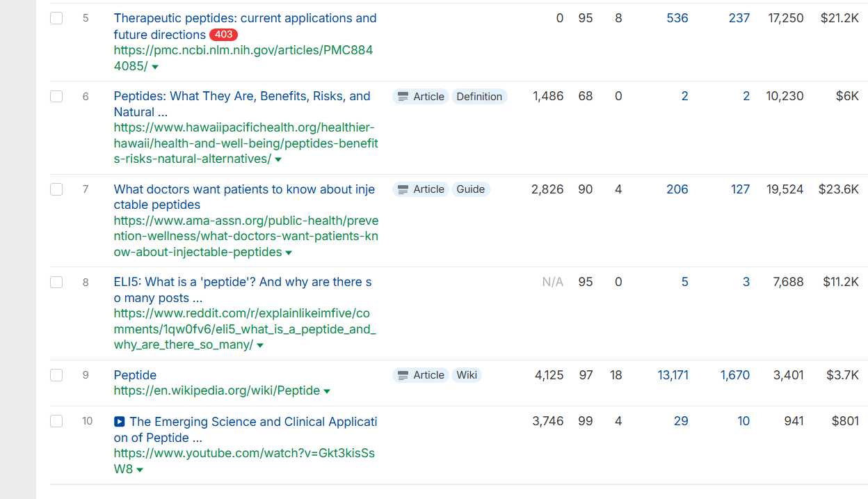Screen dimensions: 868x499
Task: Click the 2,826 value in row 7
Action: [547, 189]
